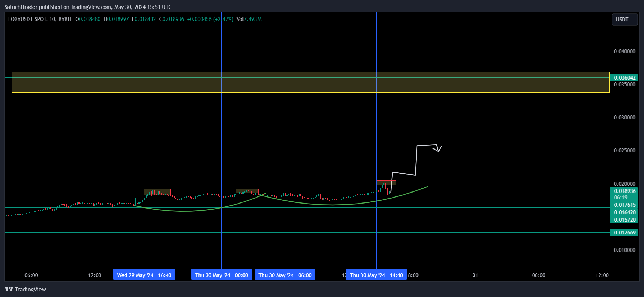The width and height of the screenshot is (644, 297).
Task: Click the Vol 7.493M volume readout
Action: tap(249, 19)
